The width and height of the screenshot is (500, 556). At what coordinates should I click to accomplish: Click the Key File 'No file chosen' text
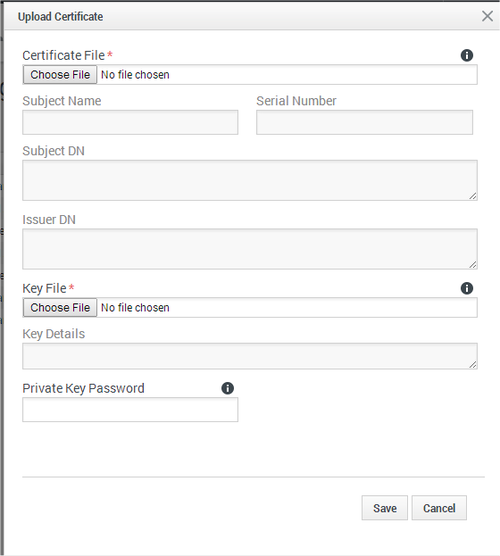coord(135,308)
